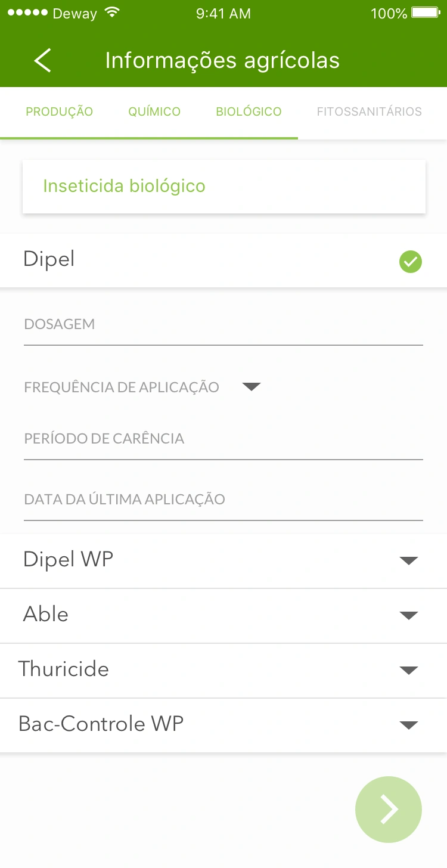Expand the Bac-Controle WP arrow
Image resolution: width=447 pixels, height=868 pixels.
click(408, 725)
